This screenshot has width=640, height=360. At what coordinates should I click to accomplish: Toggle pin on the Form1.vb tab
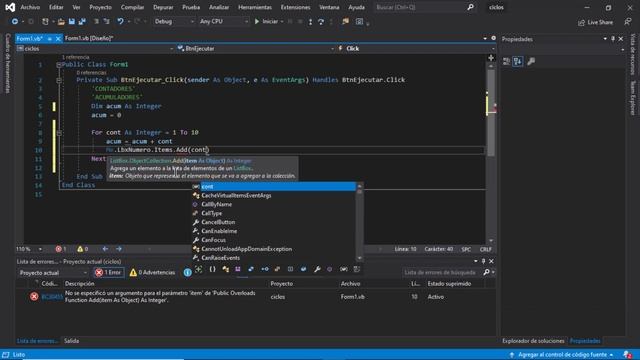49,39
